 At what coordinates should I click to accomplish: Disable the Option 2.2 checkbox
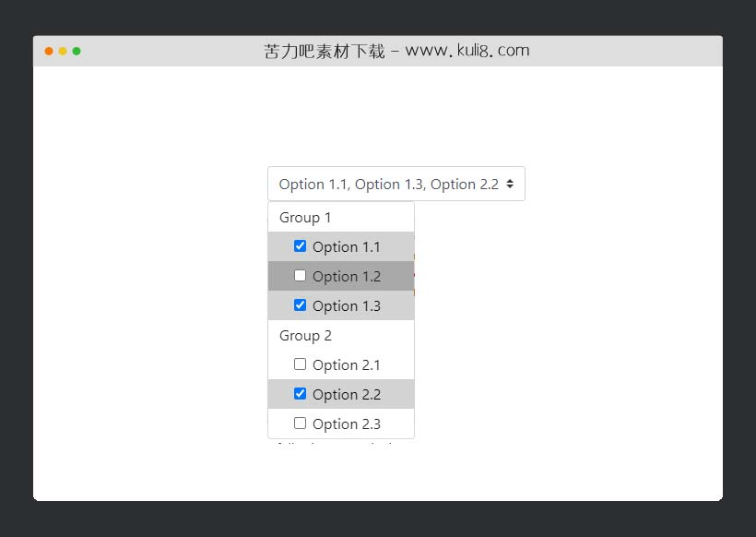click(300, 394)
